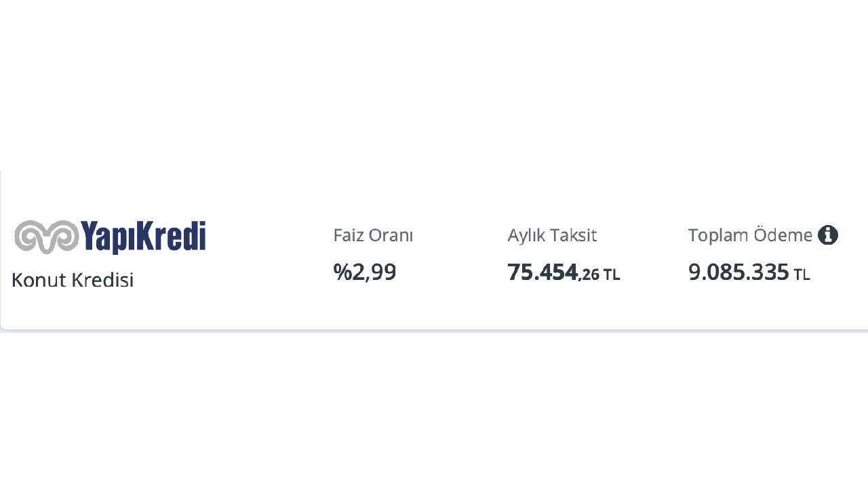Click the ,26 decimal of monthly installment

pos(589,274)
